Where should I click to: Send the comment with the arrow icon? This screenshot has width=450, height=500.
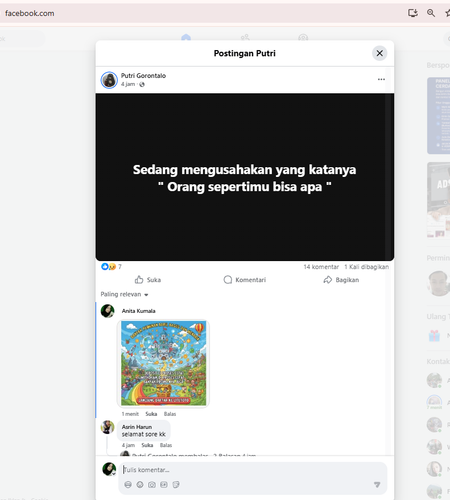pyautogui.click(x=377, y=485)
